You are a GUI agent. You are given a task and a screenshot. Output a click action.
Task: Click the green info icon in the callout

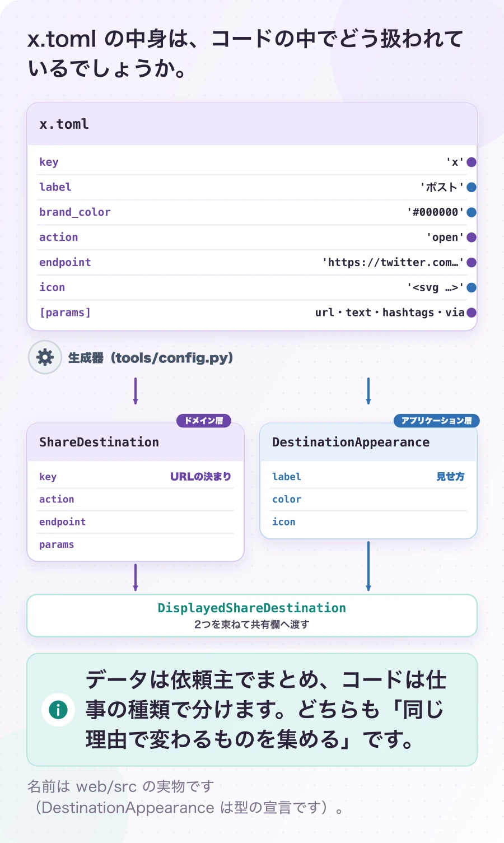[x=58, y=710]
